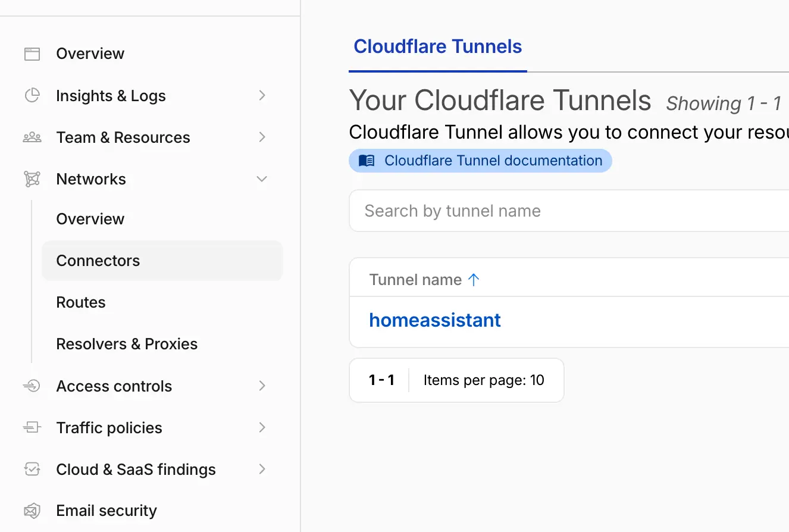Expand the Cloud & SaaS findings chevron
This screenshot has height=532, width=789.
[x=262, y=469]
